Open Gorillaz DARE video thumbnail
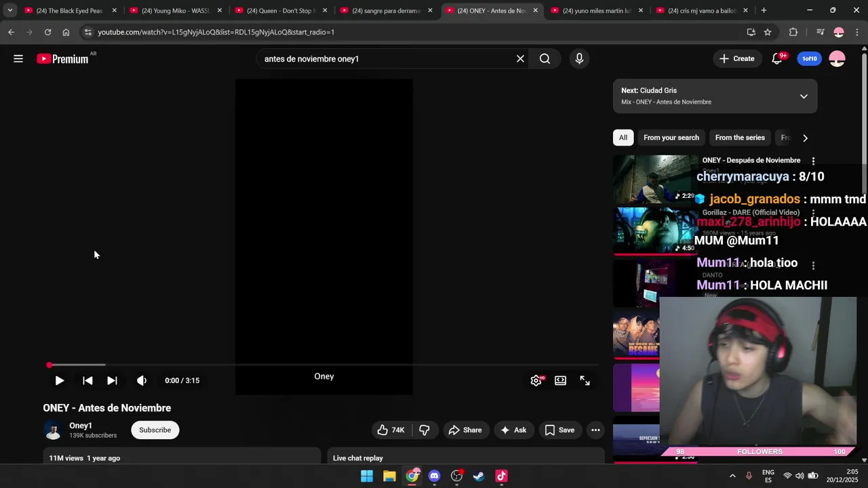Screen dimensions: 868x488 pyautogui.click(x=655, y=231)
